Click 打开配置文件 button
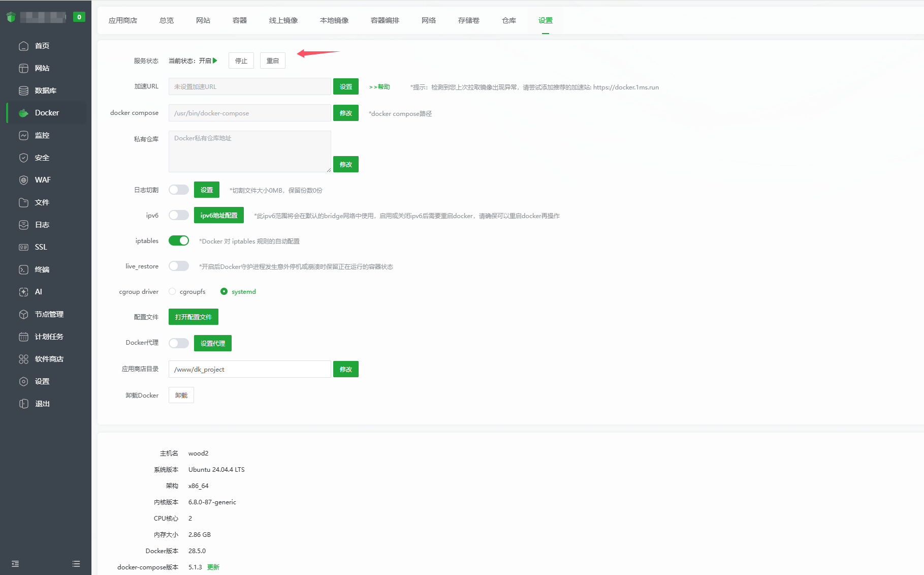 click(x=194, y=317)
